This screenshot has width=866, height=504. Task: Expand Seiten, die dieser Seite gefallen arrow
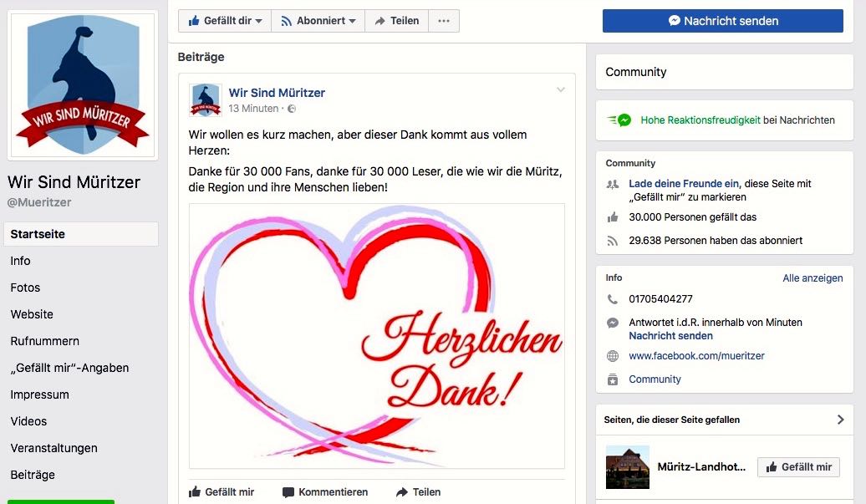(x=841, y=420)
